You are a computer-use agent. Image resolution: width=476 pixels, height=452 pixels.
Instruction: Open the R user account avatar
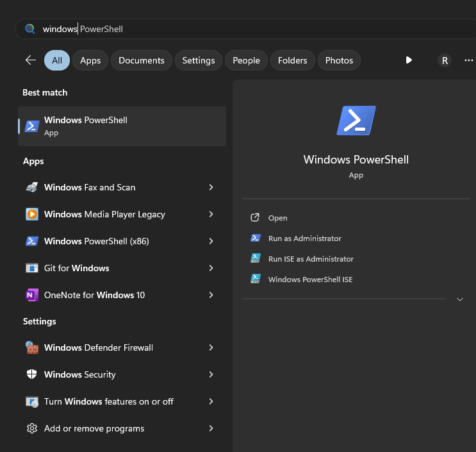coord(445,60)
